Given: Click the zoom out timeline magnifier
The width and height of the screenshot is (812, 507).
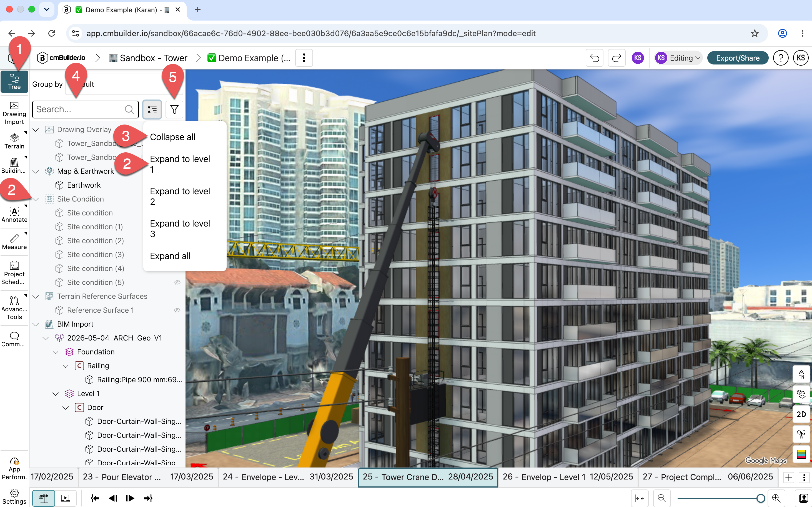Looking at the screenshot, I should click(x=662, y=498).
